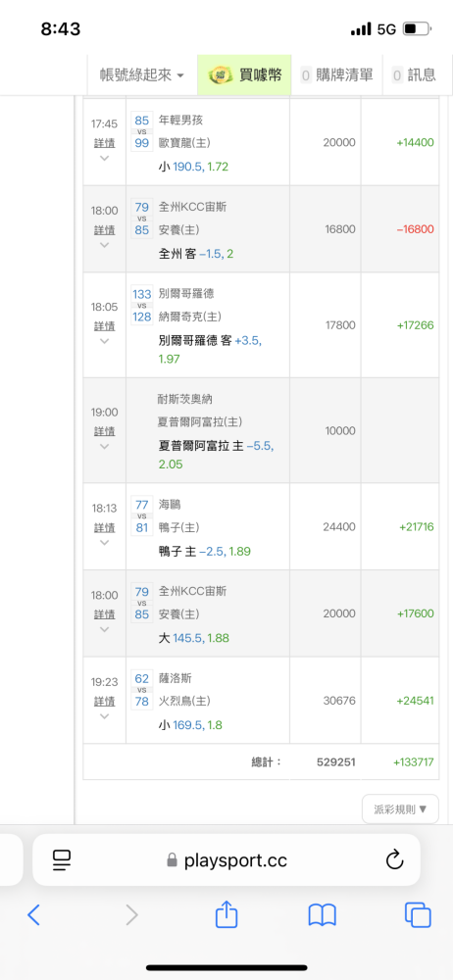The width and height of the screenshot is (453, 980).
Task: Tap the Safari forward arrow icon
Action: click(131, 915)
